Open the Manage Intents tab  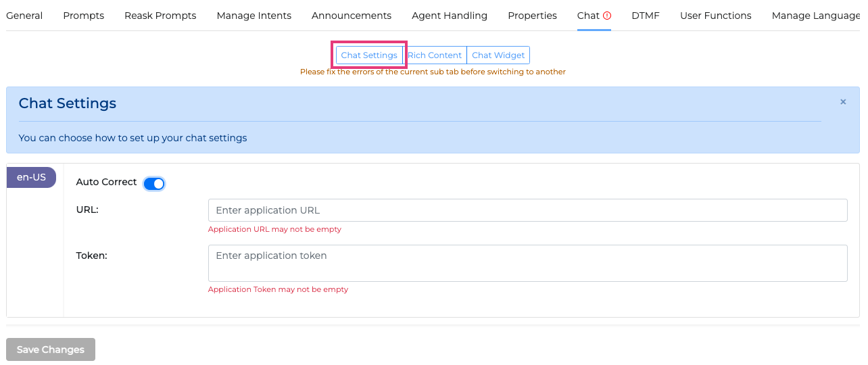[254, 16]
